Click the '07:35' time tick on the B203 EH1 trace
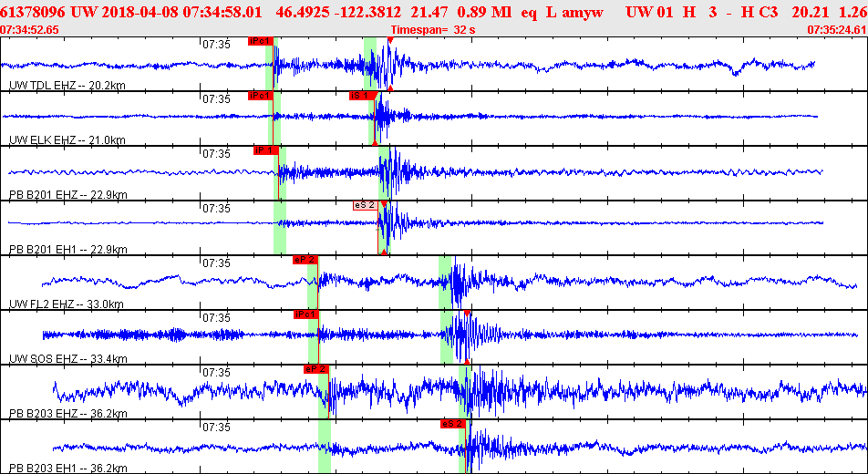This screenshot has width=868, height=474. pyautogui.click(x=216, y=427)
